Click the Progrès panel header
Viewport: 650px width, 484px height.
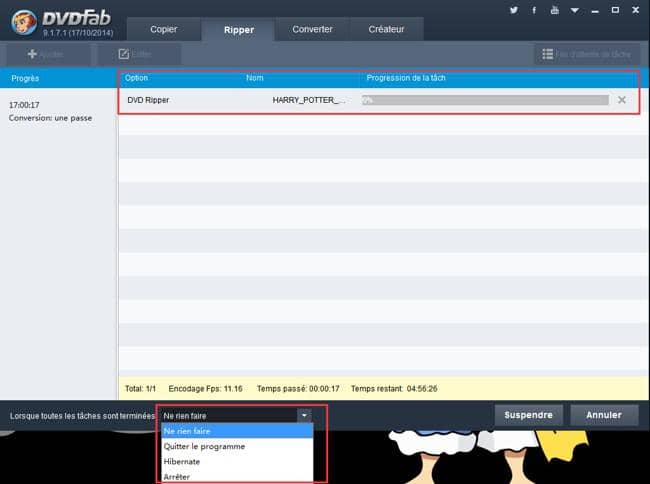[x=25, y=78]
